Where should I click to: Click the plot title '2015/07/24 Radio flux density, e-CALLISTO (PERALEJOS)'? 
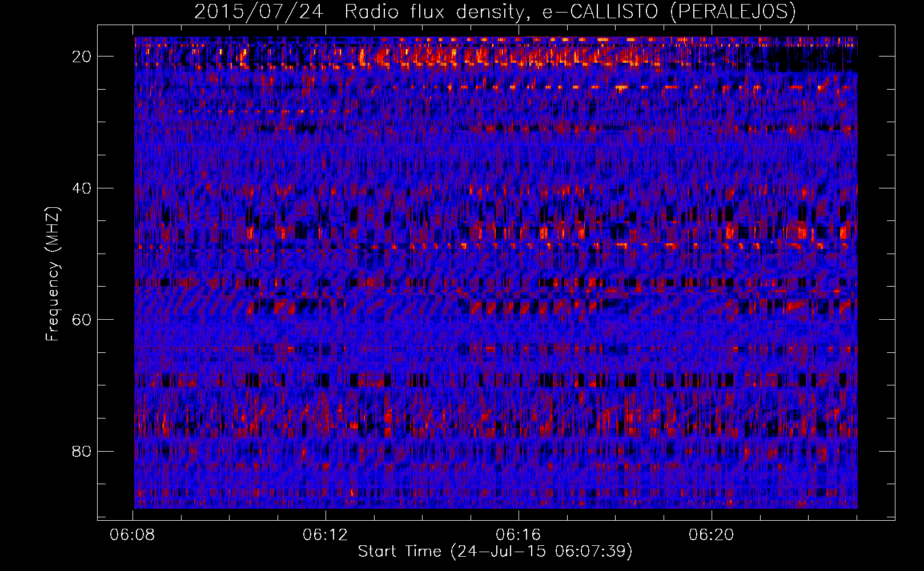pyautogui.click(x=495, y=11)
